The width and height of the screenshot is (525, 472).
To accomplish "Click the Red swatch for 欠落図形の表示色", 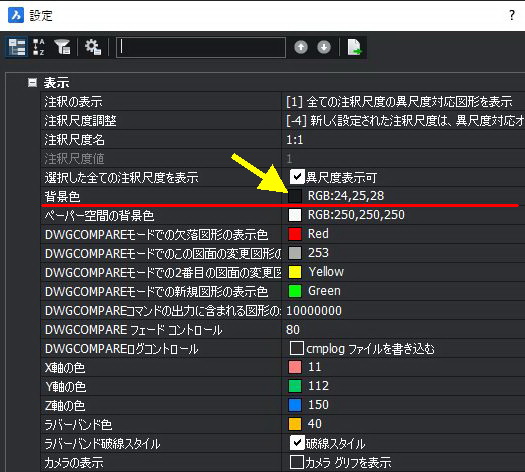I will (295, 234).
